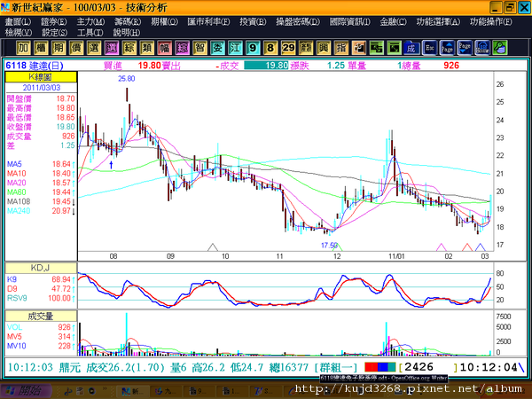Click the yellow 29 toolbar icon
The image size is (532, 399).
coord(288,48)
